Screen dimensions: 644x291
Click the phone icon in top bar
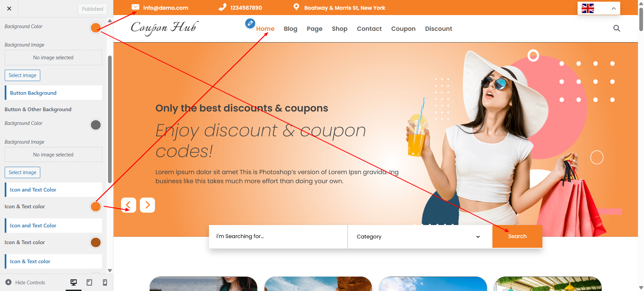pyautogui.click(x=222, y=7)
